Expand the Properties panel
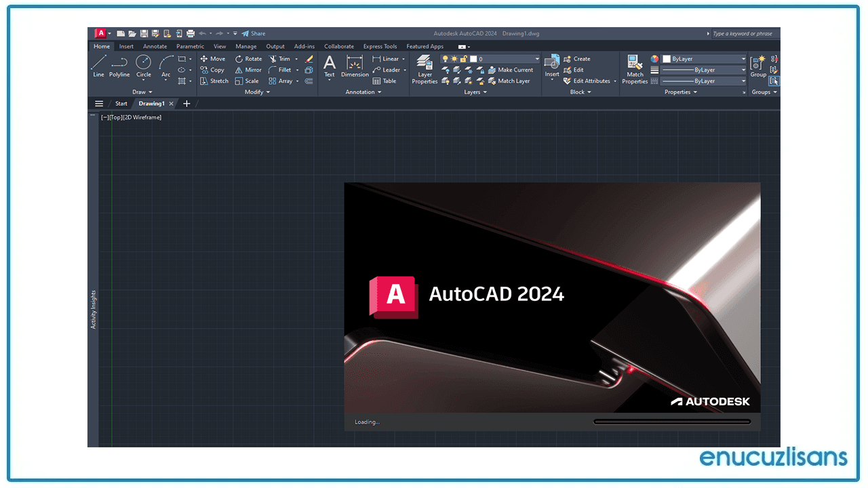Viewport: 868px width, 488px height. point(681,91)
